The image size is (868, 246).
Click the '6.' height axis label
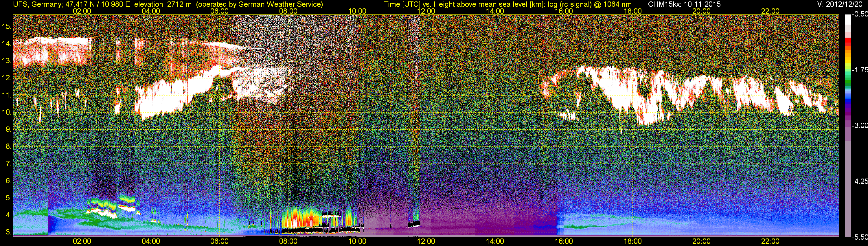coord(9,181)
